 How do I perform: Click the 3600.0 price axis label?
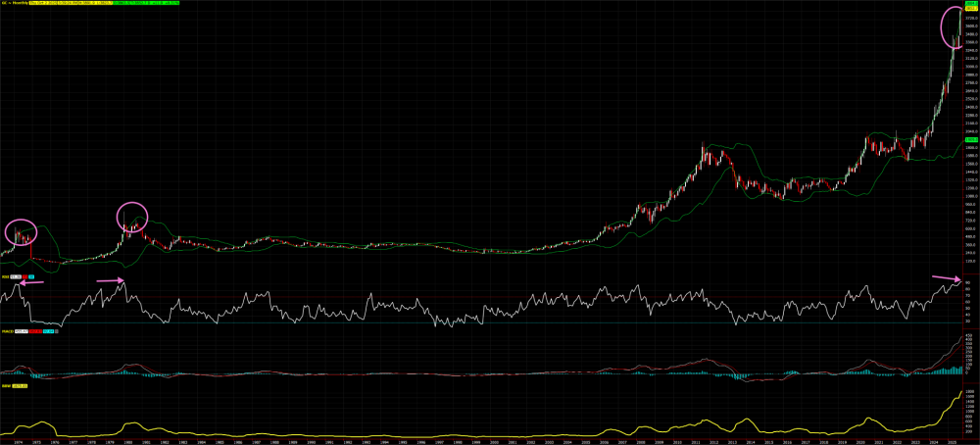tap(971, 26)
